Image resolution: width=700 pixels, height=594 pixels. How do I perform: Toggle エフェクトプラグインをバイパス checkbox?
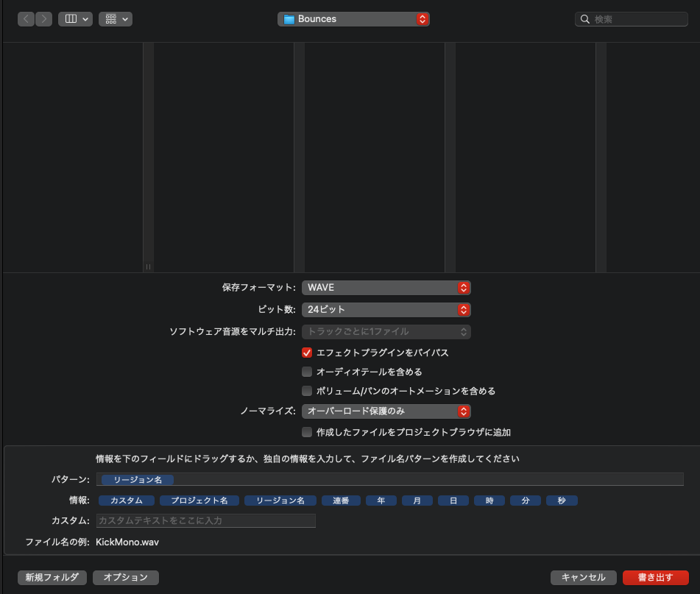pos(307,353)
